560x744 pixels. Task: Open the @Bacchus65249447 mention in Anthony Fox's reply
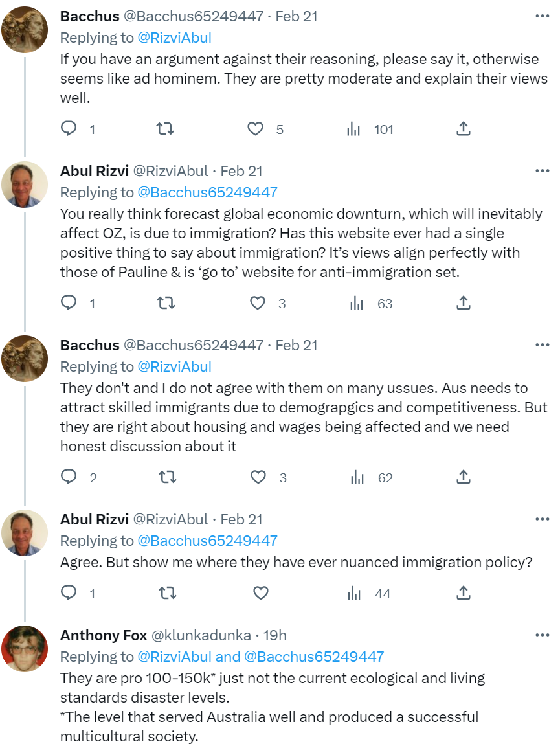tap(314, 657)
